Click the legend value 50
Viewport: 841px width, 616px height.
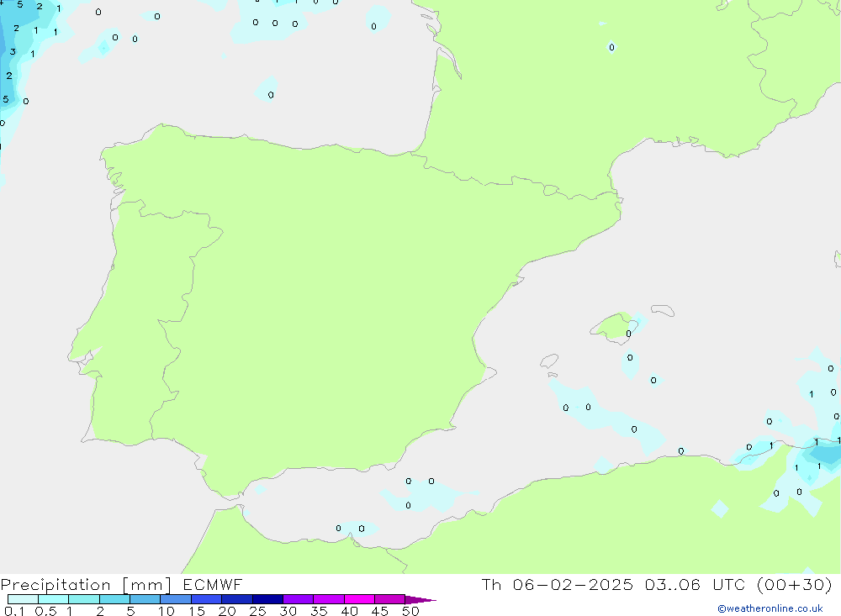point(410,611)
